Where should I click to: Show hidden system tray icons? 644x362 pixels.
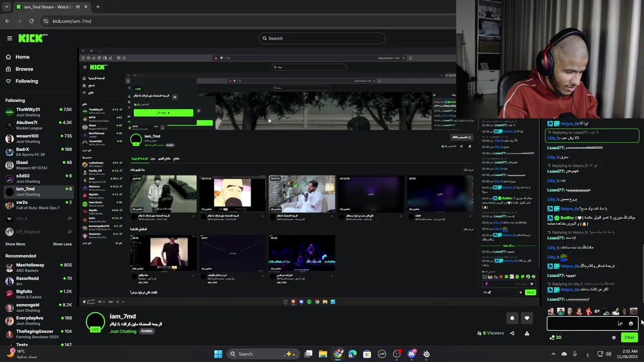[553, 354]
